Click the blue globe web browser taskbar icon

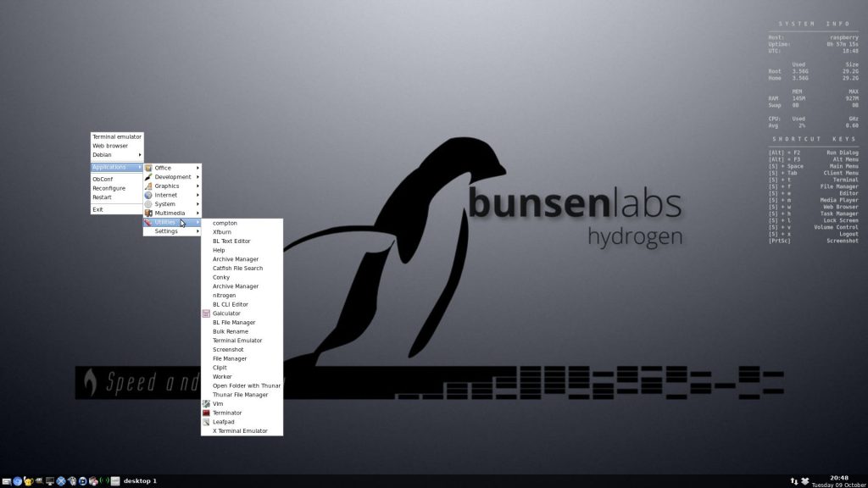point(17,481)
